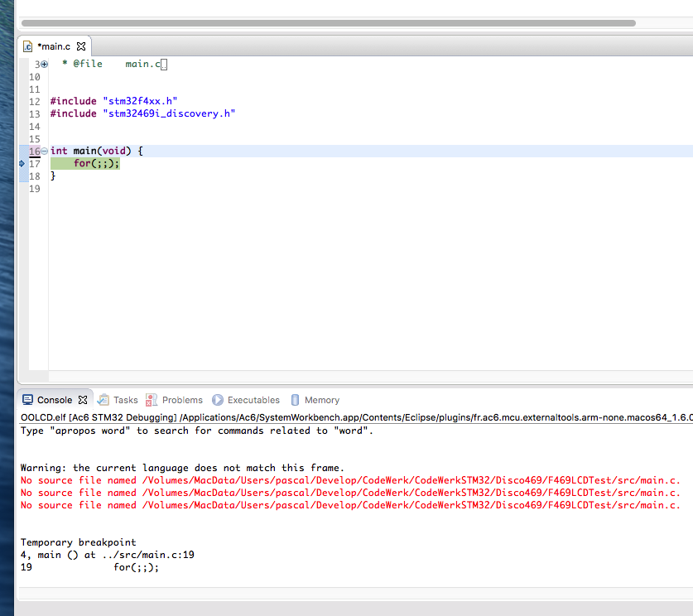Select the Memory tab
This screenshot has width=693, height=616.
coord(321,400)
